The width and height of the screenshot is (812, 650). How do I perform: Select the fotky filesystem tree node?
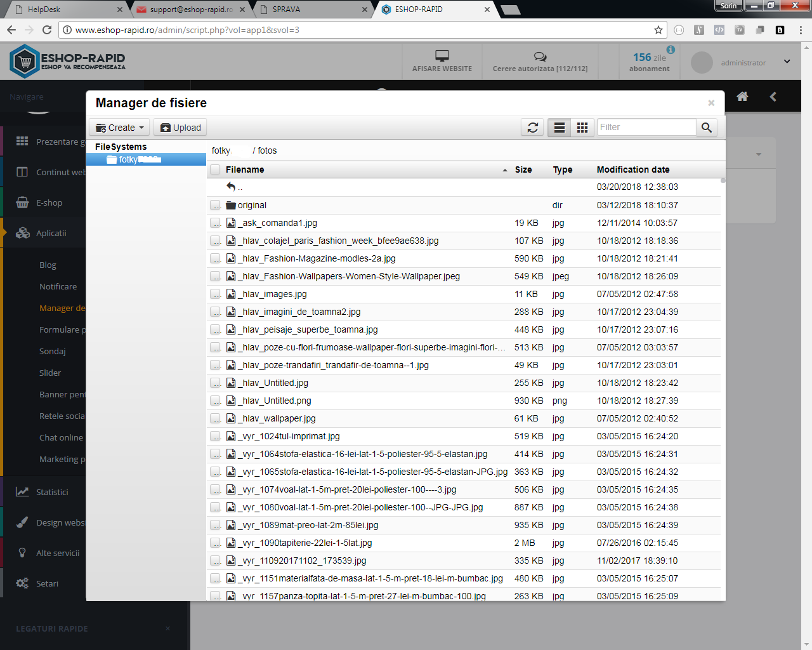(x=146, y=159)
